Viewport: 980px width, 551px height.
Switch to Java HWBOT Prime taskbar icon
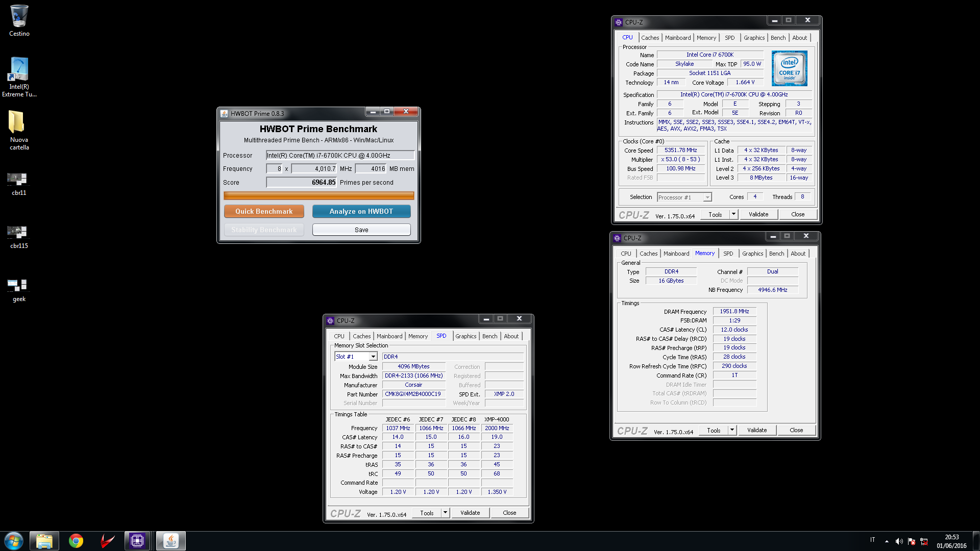pos(170,541)
